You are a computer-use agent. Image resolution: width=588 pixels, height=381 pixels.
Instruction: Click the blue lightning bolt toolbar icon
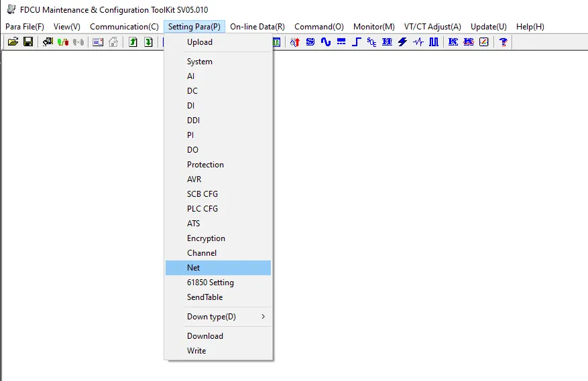pyautogui.click(x=402, y=42)
